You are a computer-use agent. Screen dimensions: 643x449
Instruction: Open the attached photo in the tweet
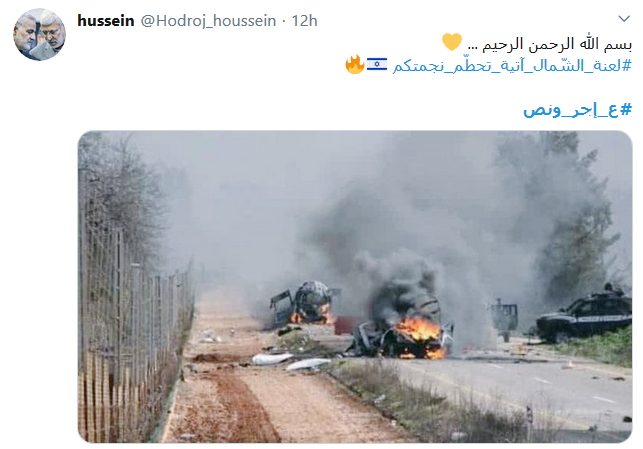pos(355,286)
